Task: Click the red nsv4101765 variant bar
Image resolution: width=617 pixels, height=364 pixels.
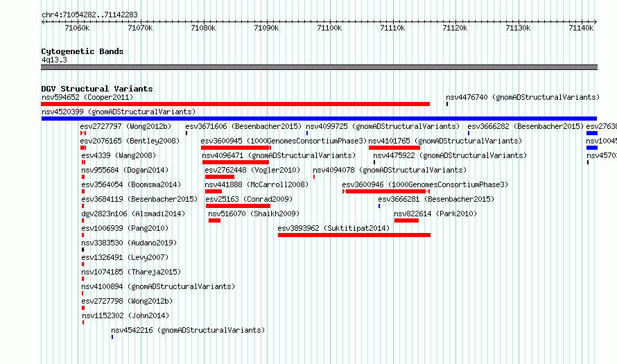Action: coord(394,148)
